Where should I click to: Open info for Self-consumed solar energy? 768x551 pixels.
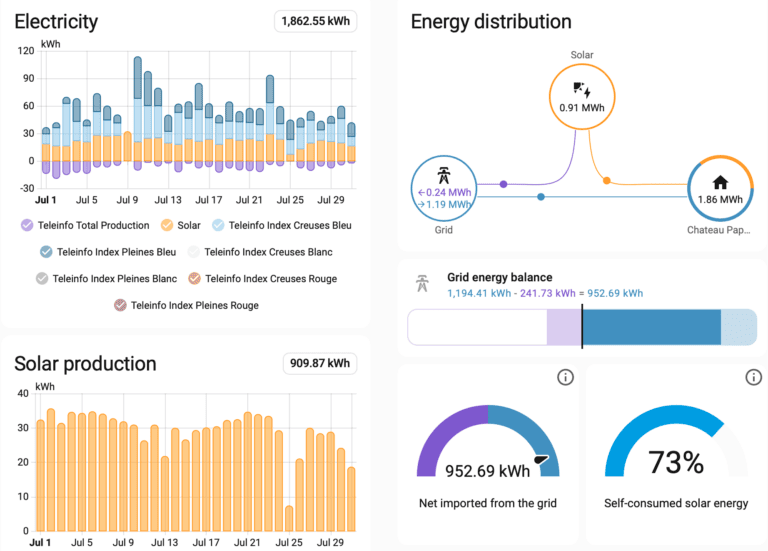point(753,377)
